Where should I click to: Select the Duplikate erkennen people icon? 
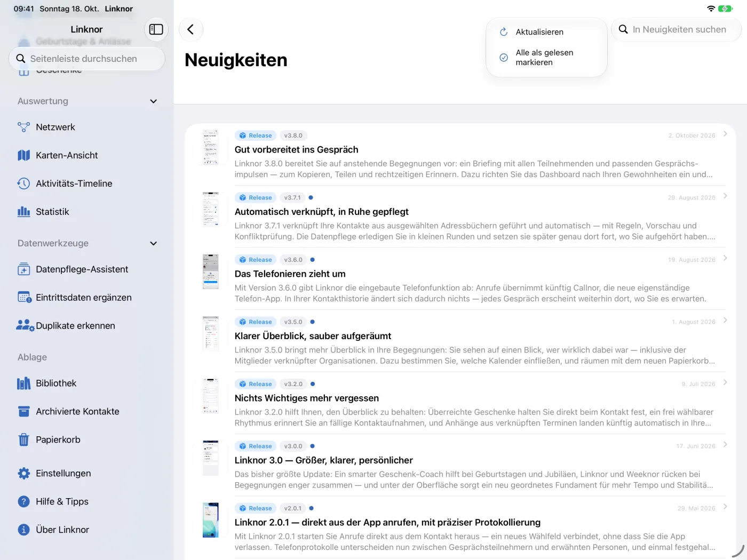click(25, 326)
